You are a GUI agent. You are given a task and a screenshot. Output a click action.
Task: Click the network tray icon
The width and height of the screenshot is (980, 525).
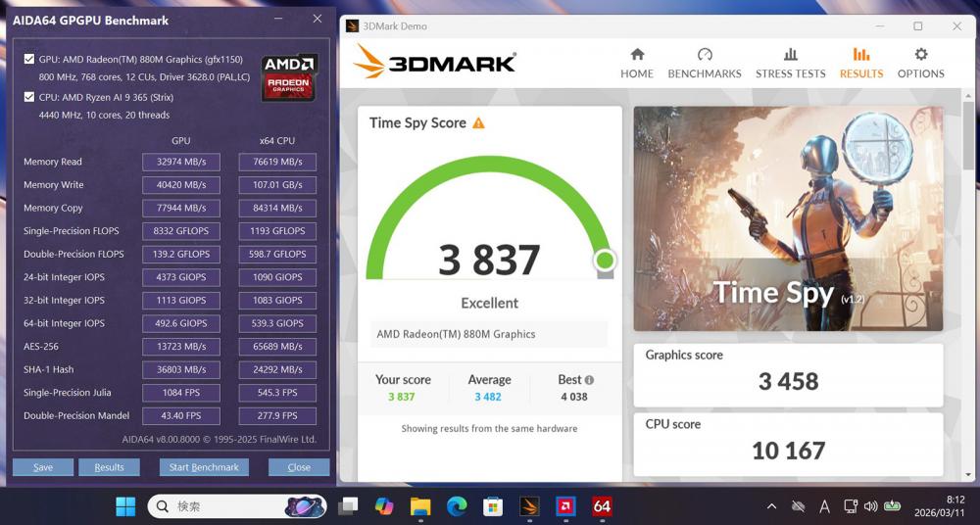click(851, 506)
